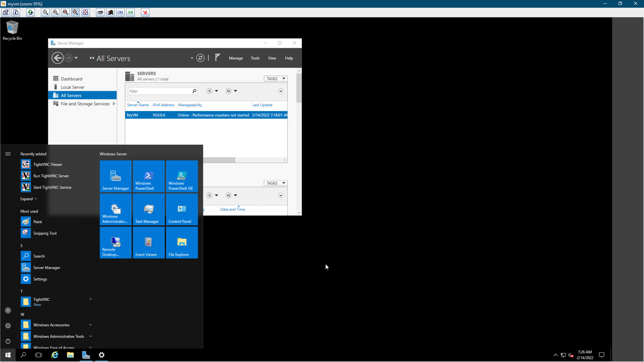644x362 pixels.
Task: Send Ctrl+Alt+Del to remote
Action: [x=100, y=12]
